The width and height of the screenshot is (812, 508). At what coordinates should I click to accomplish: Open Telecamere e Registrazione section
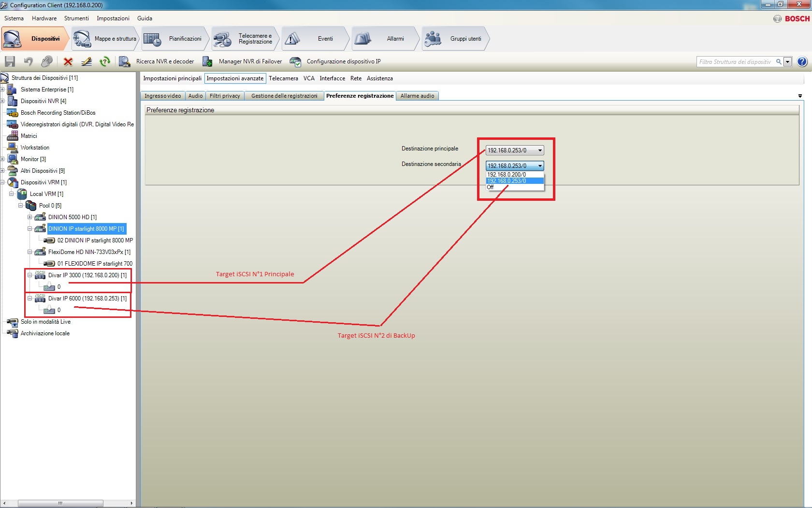246,39
